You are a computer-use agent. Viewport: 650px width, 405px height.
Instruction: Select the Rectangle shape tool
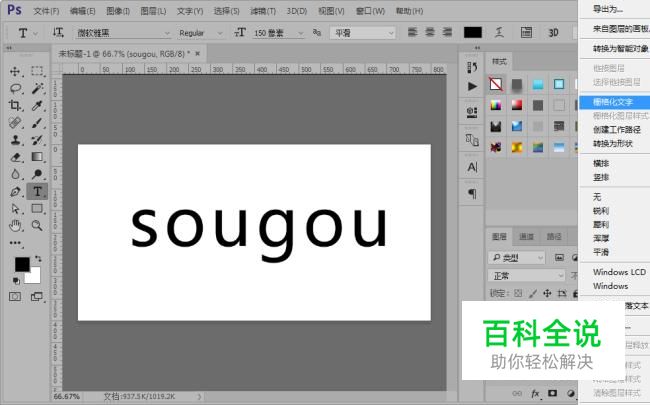tap(37, 209)
